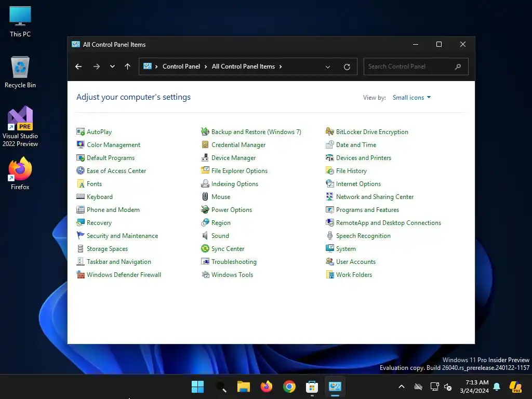The height and width of the screenshot is (399, 532).
Task: Go back using the back arrow
Action: (x=78, y=66)
